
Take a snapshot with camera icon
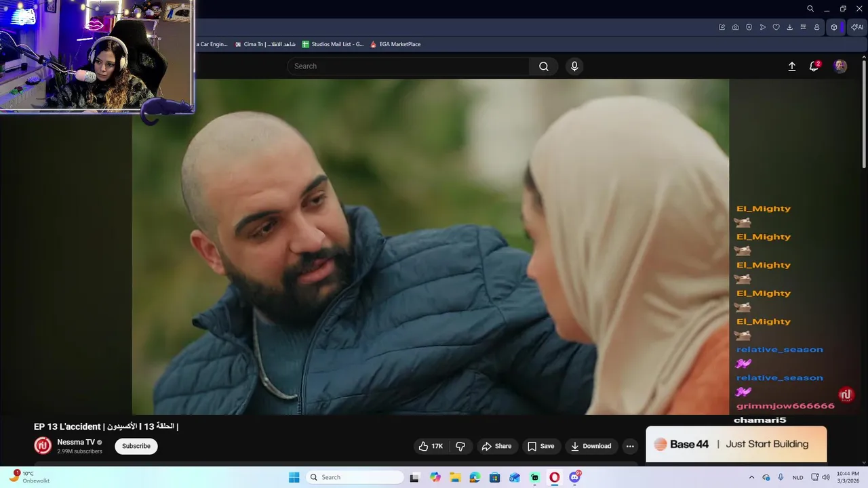tap(736, 27)
